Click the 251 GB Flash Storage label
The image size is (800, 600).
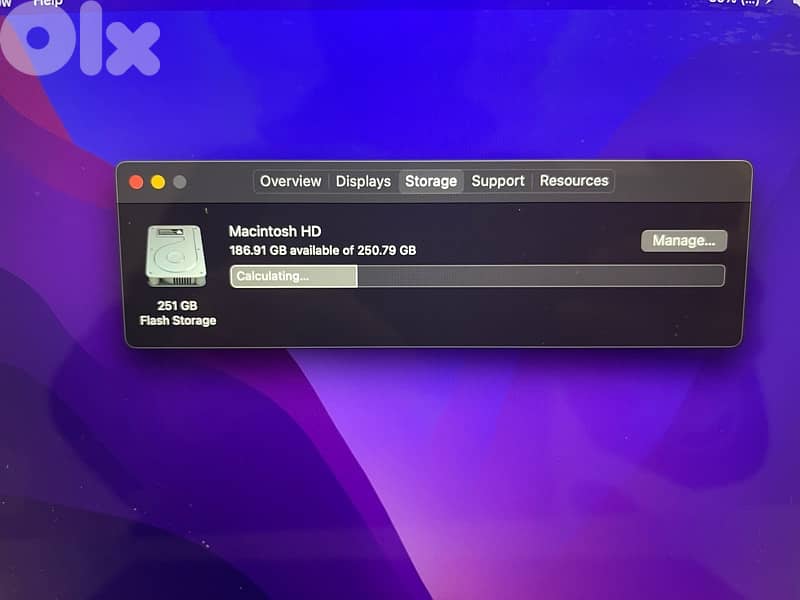[x=177, y=313]
